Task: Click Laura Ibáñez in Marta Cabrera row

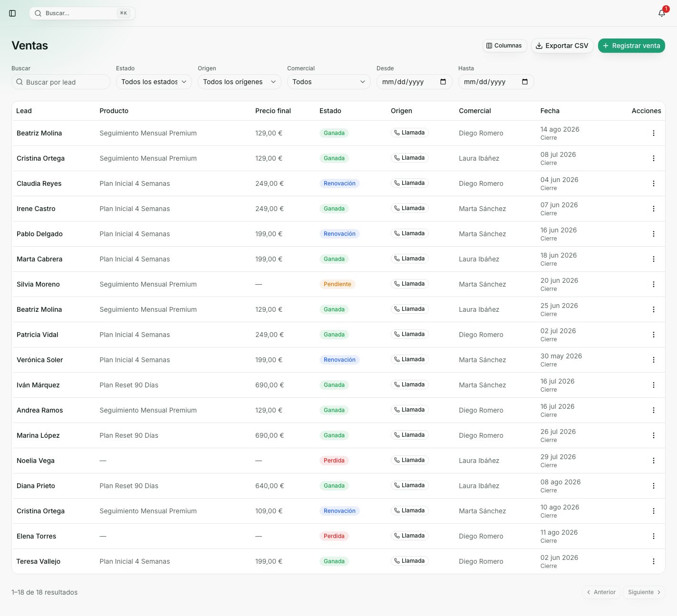Action: point(479,259)
